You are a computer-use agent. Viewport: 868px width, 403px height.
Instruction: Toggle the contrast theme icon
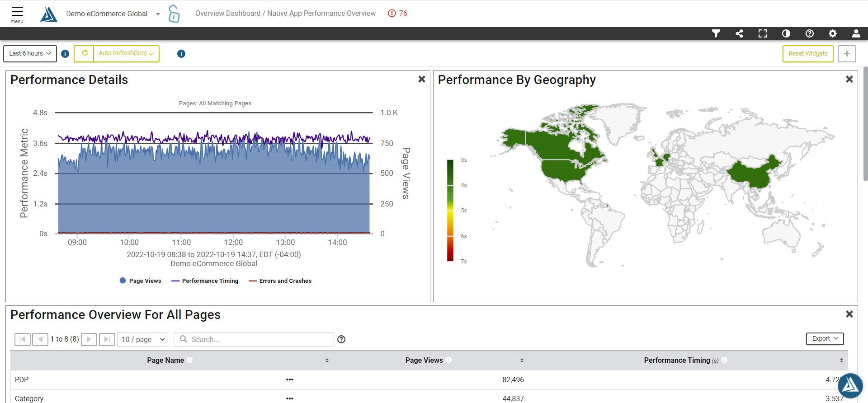click(786, 33)
